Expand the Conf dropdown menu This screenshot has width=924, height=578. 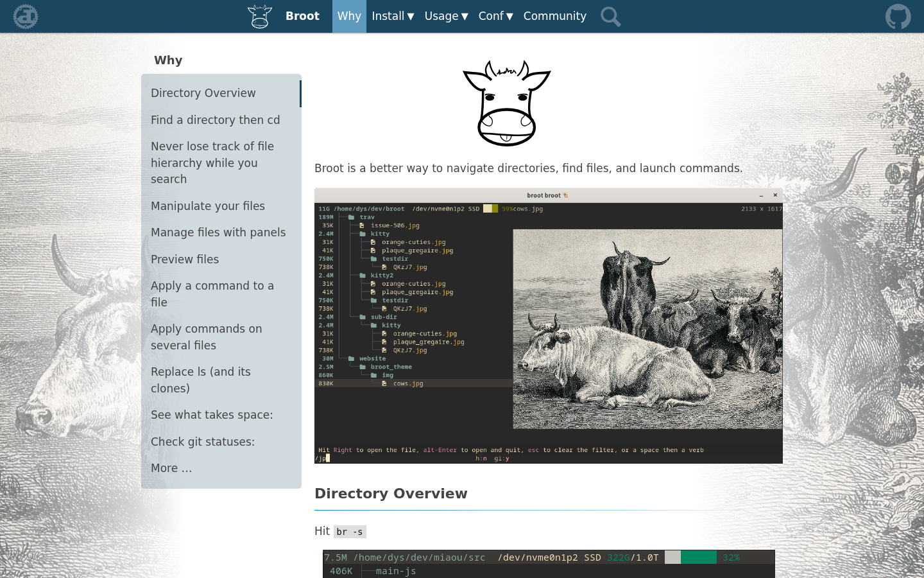(495, 16)
